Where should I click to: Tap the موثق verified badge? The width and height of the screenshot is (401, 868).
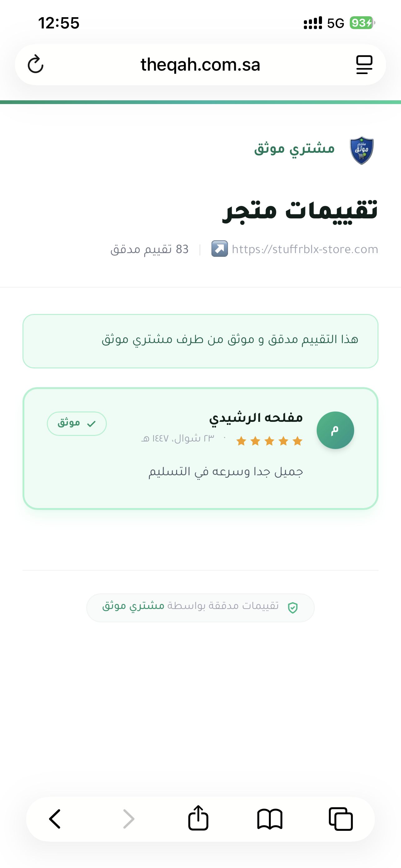point(77,423)
